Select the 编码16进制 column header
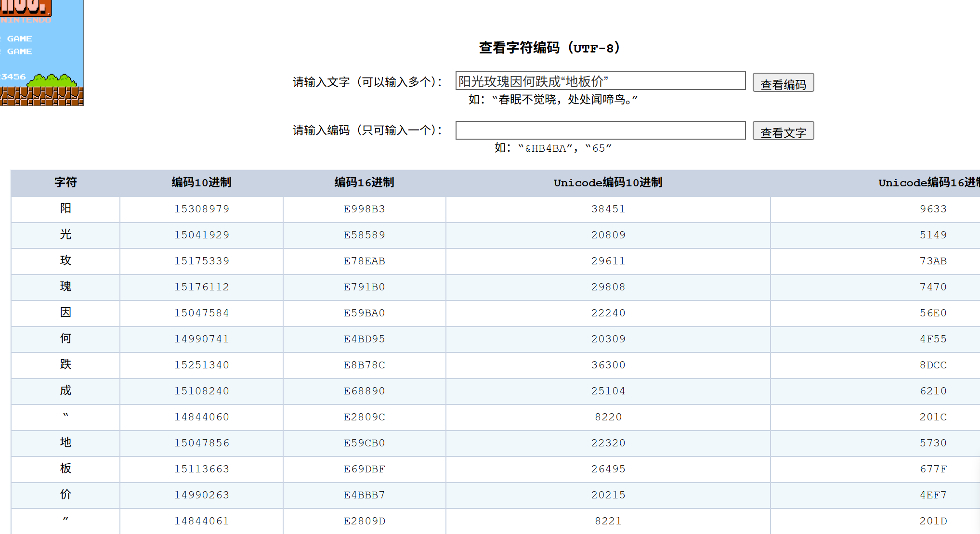The image size is (980, 534). click(x=364, y=182)
